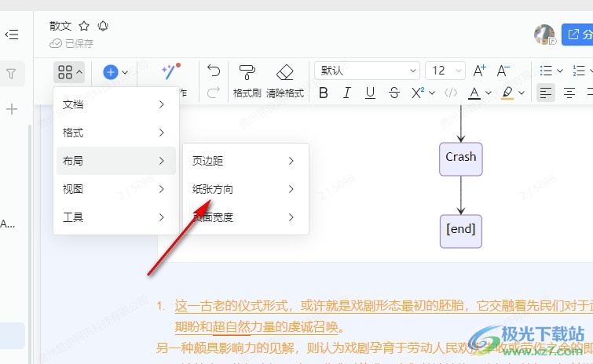The height and width of the screenshot is (364, 593).
Task: Align text center
Action: point(569,93)
